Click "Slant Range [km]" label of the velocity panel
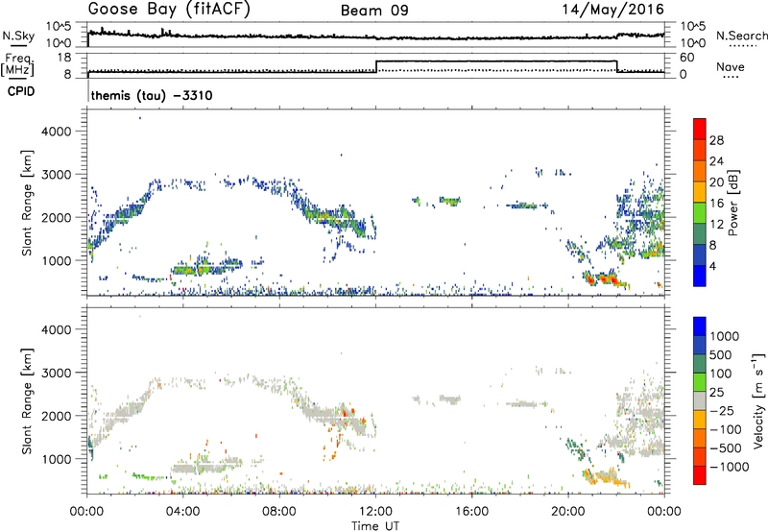Viewport: 768px width, 532px height. click(27, 401)
